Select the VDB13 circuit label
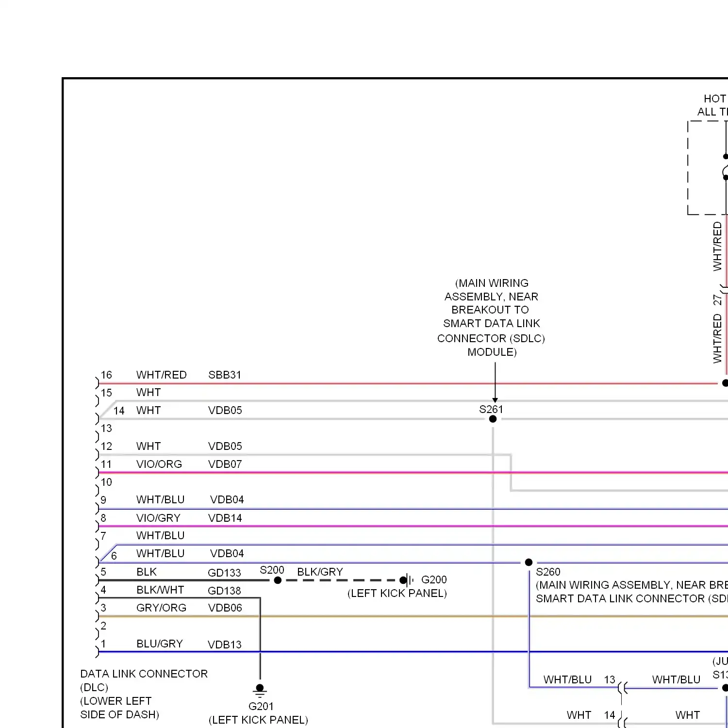The image size is (728, 728). [x=225, y=645]
